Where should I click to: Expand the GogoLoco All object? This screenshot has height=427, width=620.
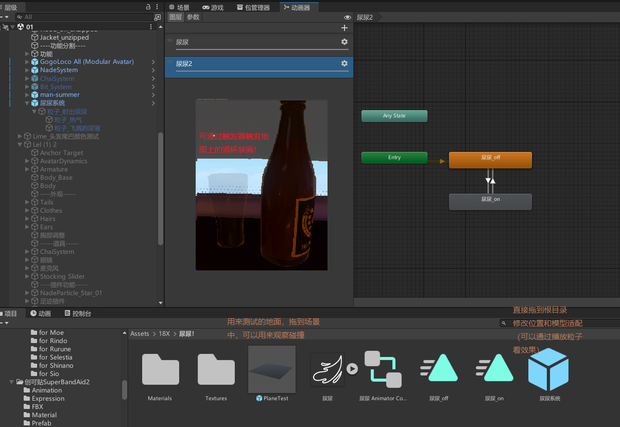click(x=27, y=62)
